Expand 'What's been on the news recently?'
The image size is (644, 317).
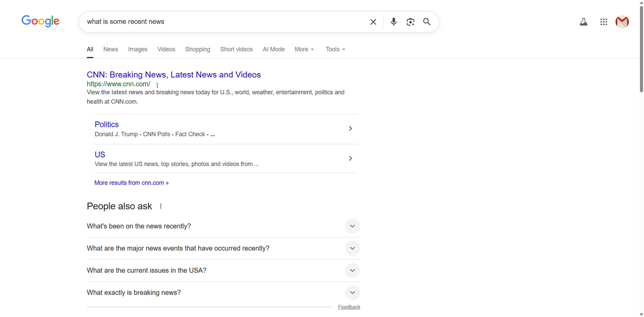223,226
